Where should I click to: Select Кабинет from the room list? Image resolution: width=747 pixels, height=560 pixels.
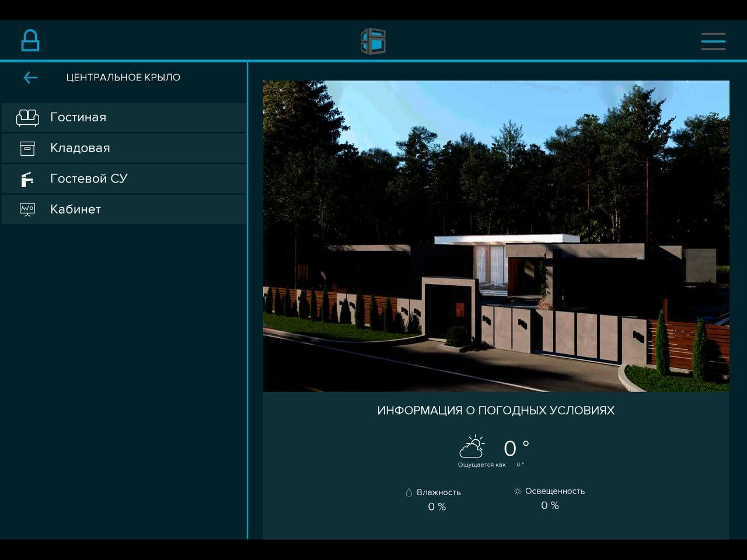coord(75,209)
